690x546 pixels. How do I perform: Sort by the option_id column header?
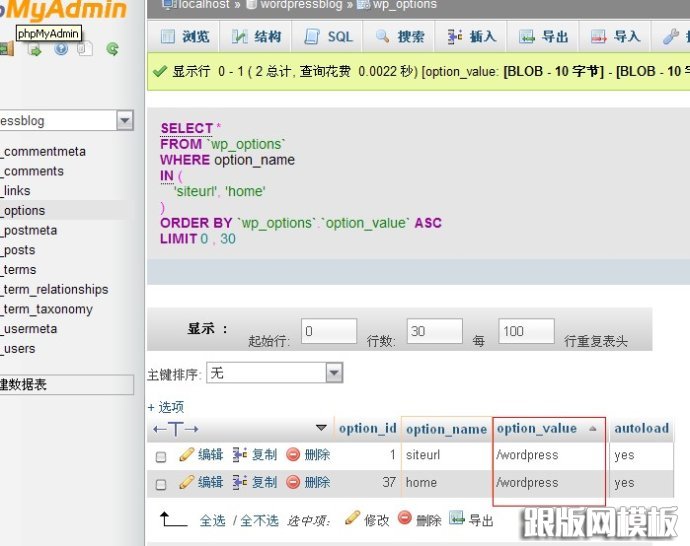[x=367, y=428]
